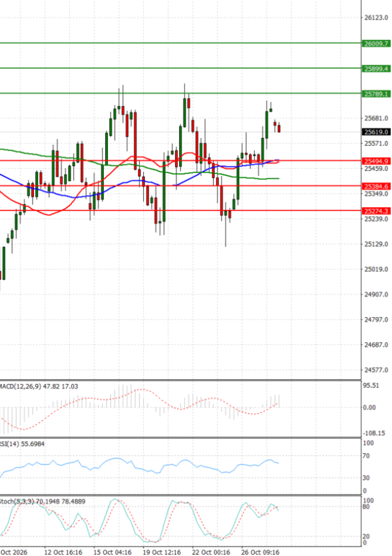392x556 pixels.
Task: Select the RSI(14) 55.6984 indicator label
Action: [22, 444]
